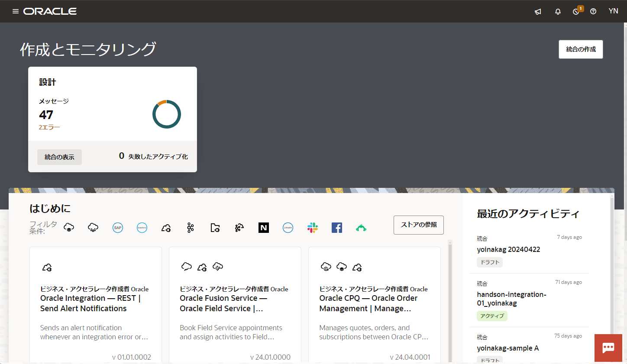The height and width of the screenshot is (364, 627).
Task: Filter by the LinkedIn icon
Action: pos(288,228)
